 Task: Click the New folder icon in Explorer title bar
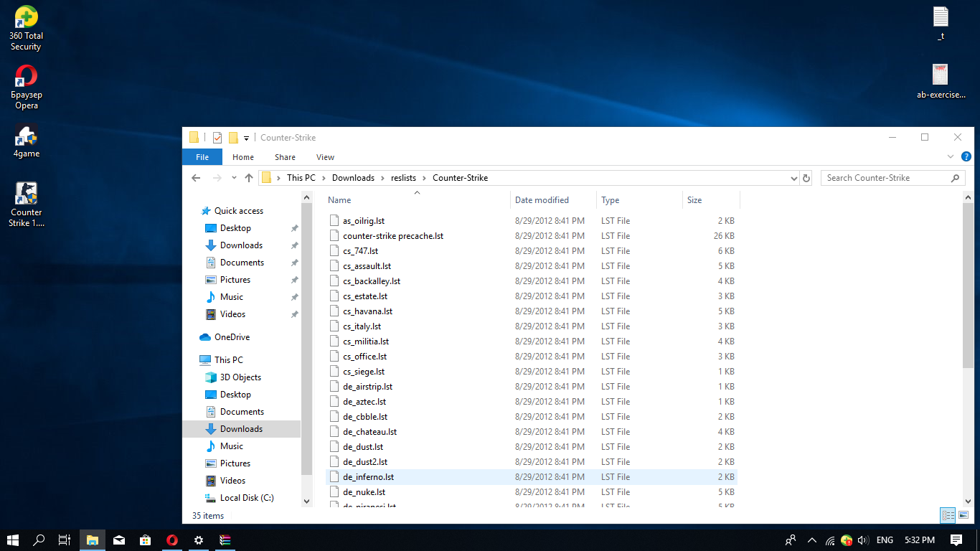233,138
